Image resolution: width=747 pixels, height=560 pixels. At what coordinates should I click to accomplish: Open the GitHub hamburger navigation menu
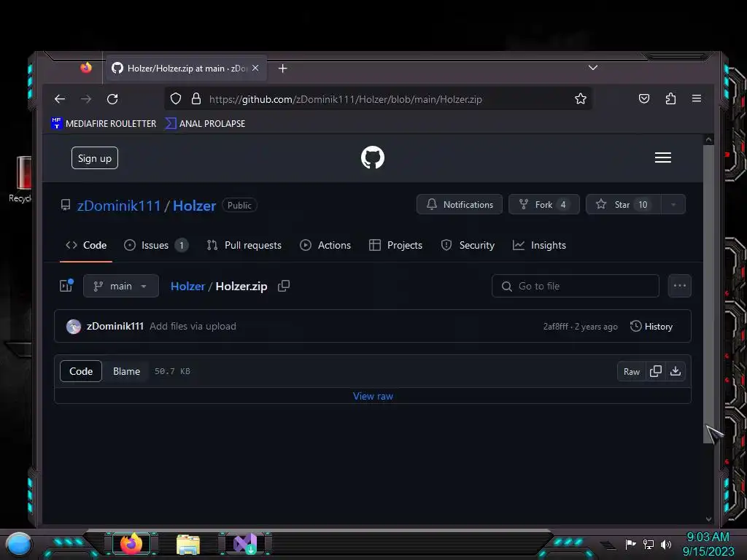click(662, 157)
